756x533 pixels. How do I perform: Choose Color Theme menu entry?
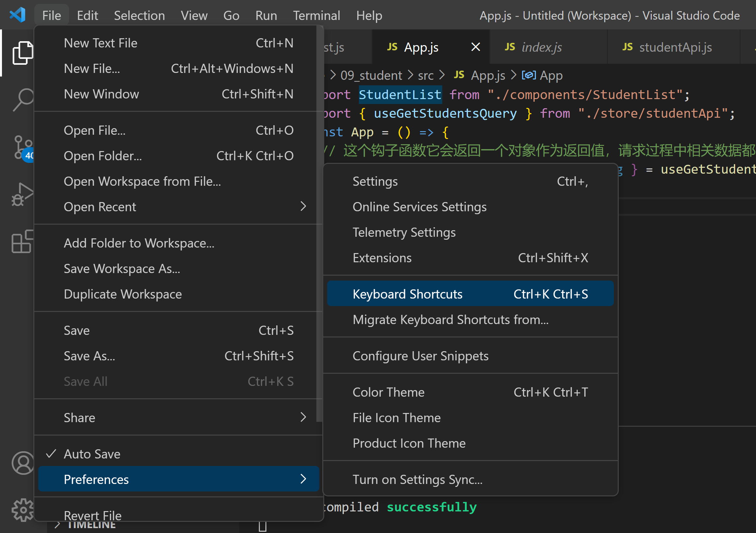pos(389,392)
